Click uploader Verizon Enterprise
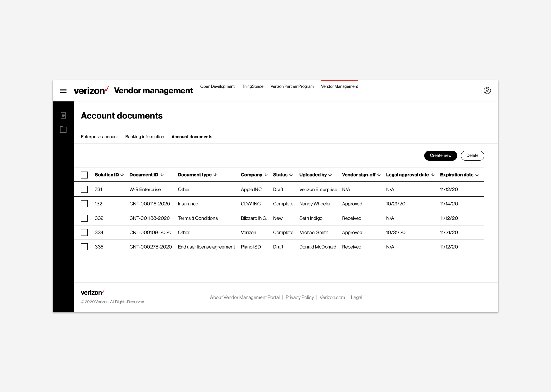 318,189
